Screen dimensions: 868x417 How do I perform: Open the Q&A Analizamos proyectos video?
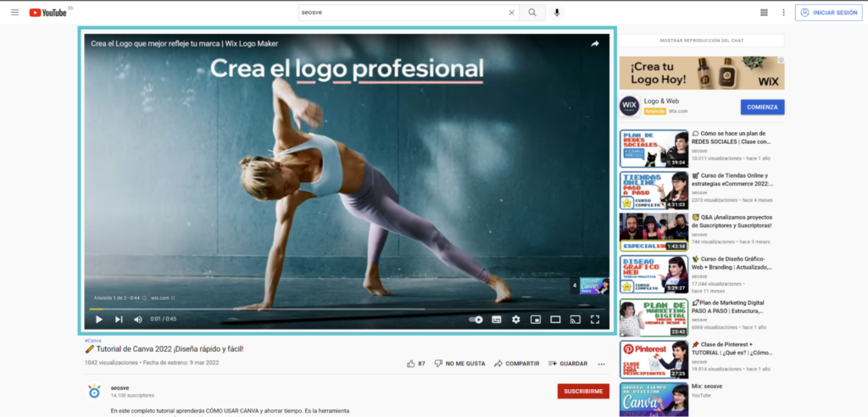pyautogui.click(x=732, y=221)
